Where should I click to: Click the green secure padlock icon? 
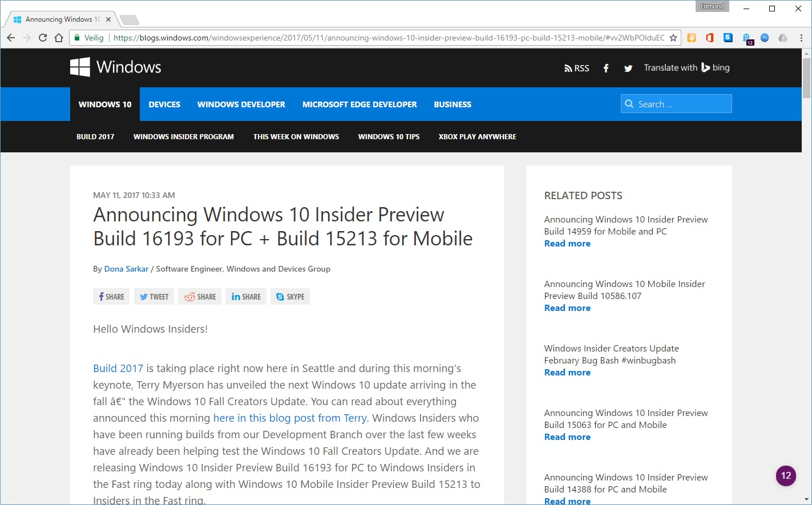[77, 38]
